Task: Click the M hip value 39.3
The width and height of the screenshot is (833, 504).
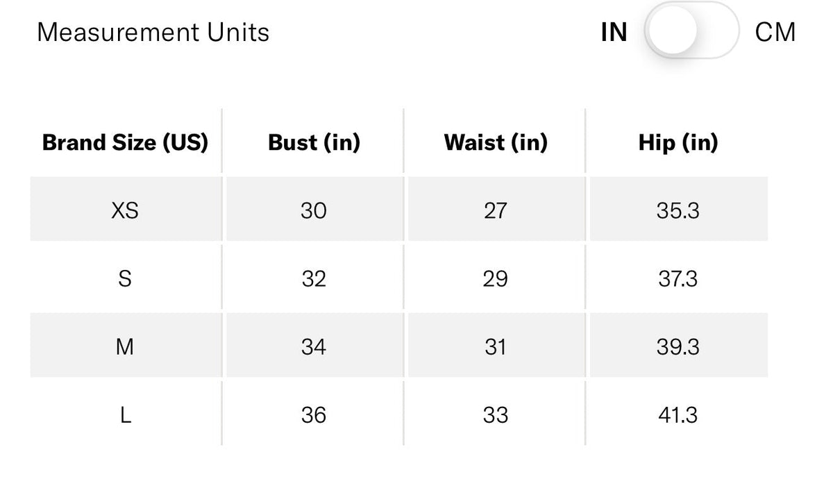Action: pyautogui.click(x=678, y=347)
